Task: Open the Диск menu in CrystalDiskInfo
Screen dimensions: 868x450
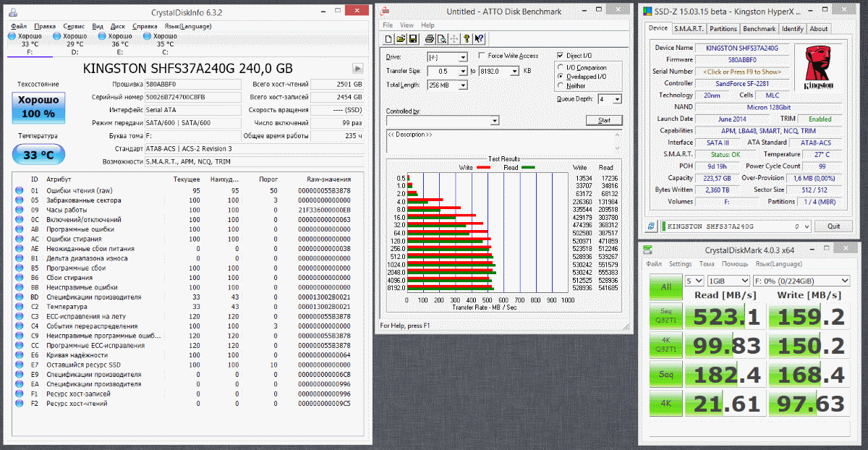Action: pos(118,26)
